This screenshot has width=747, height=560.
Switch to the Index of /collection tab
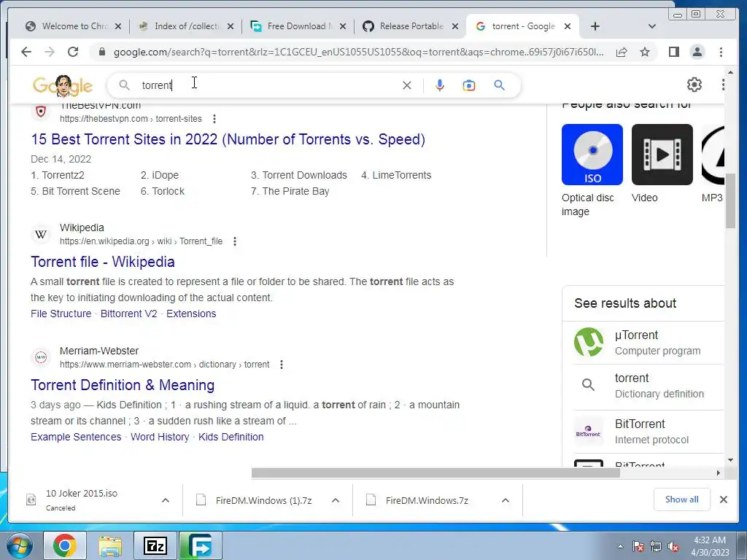186,26
